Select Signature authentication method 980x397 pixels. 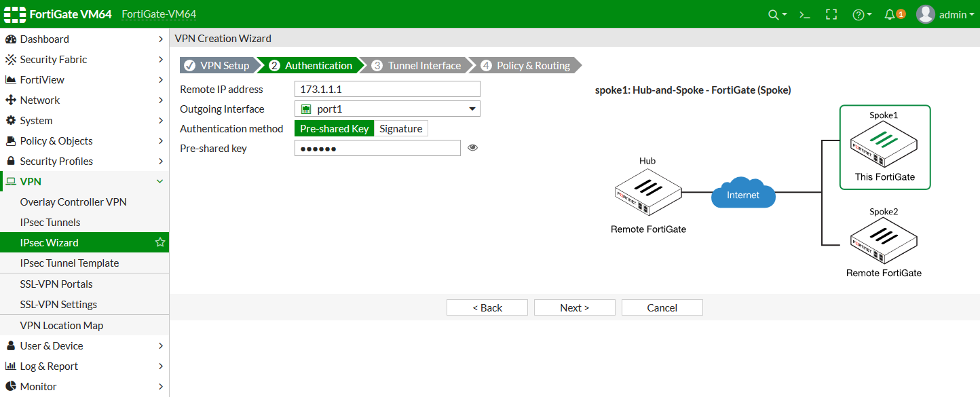(401, 129)
